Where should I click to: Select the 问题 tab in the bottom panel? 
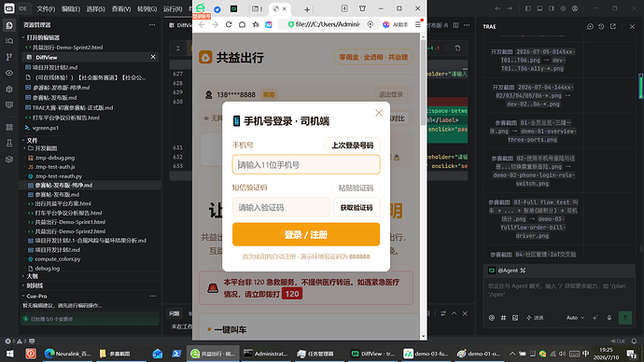(x=175, y=313)
